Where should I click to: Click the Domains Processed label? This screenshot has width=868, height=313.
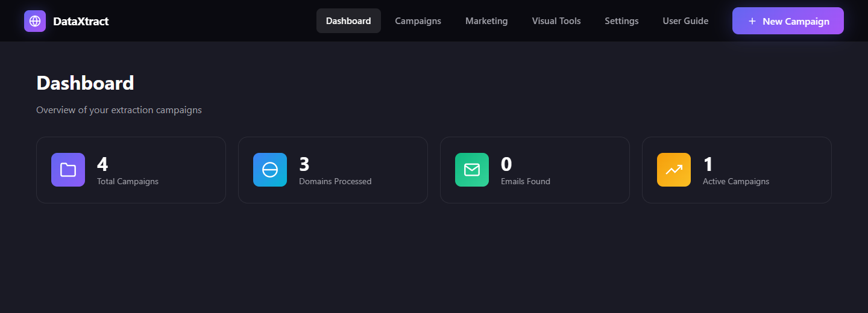pyautogui.click(x=335, y=181)
